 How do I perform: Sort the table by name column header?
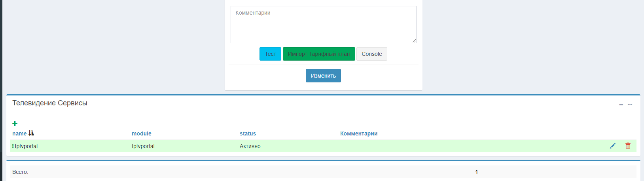tap(19, 133)
